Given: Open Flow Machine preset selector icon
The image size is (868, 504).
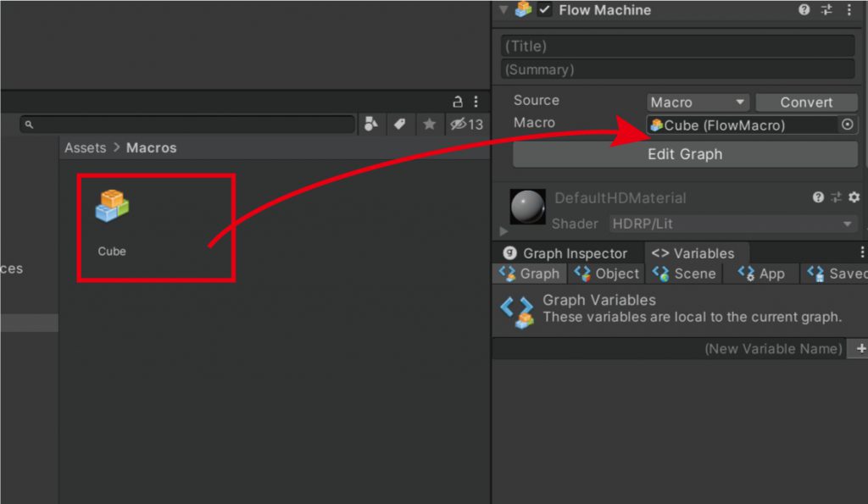Looking at the screenshot, I should pyautogui.click(x=826, y=10).
